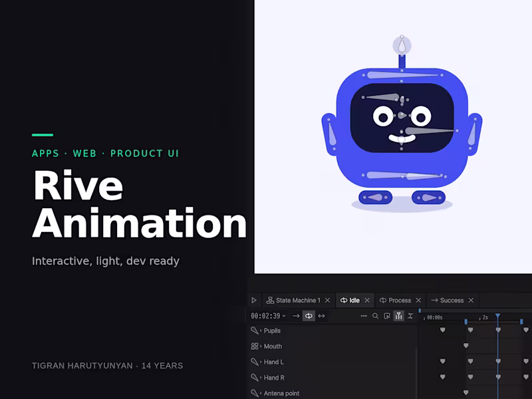
Task: Expand the Hand R timeline row
Action: click(261, 377)
